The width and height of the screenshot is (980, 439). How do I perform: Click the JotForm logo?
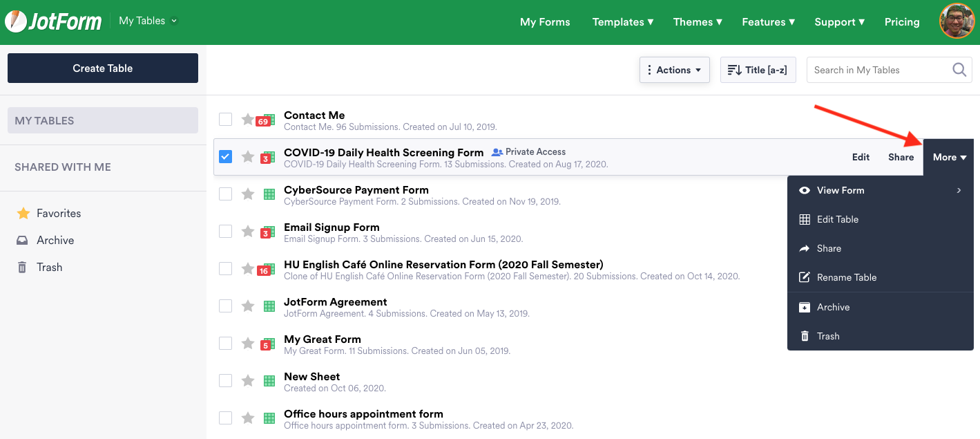click(x=54, y=21)
